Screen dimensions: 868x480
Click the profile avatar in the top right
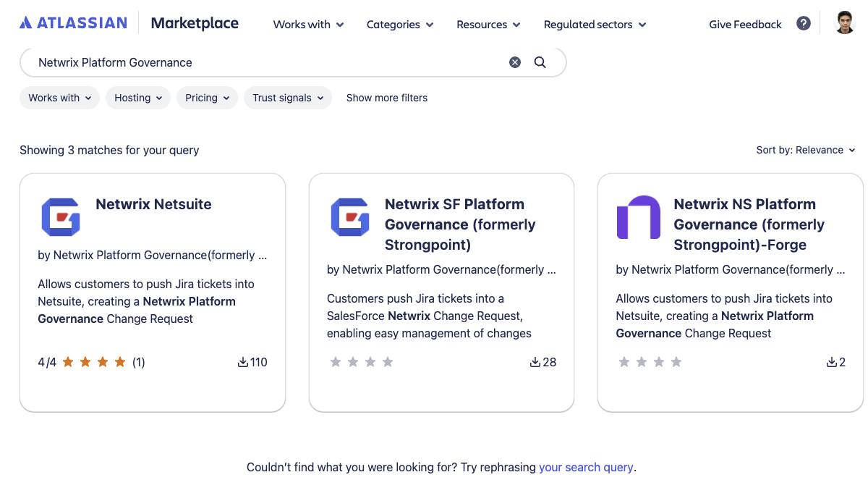845,22
